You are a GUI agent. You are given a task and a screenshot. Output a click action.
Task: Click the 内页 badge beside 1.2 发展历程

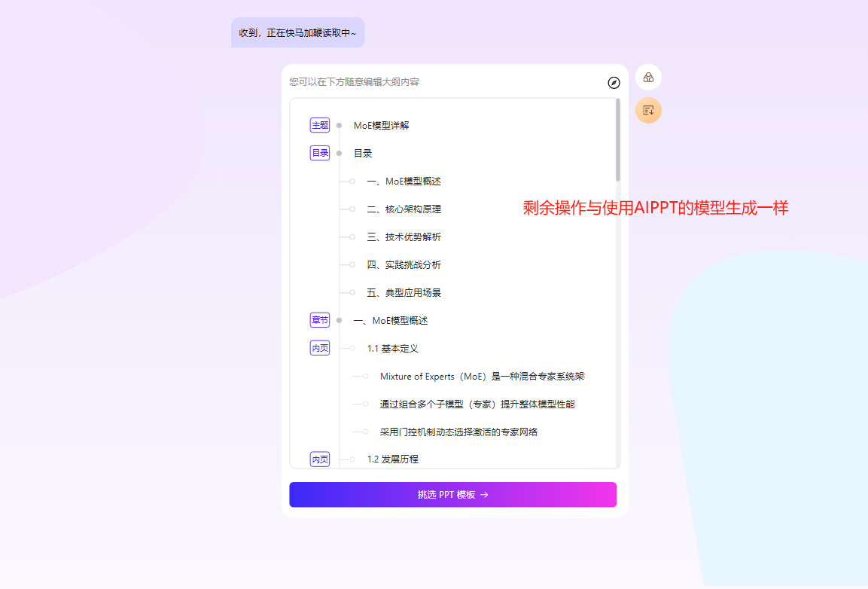pyautogui.click(x=320, y=459)
